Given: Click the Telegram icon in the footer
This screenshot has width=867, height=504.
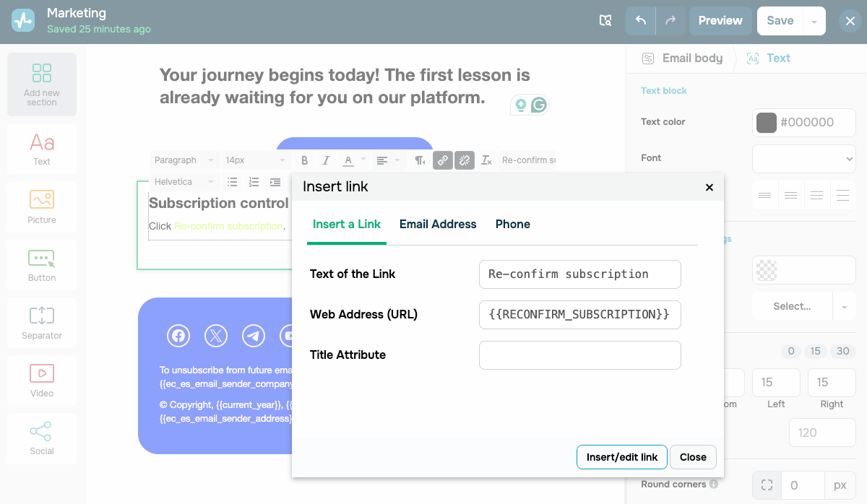Looking at the screenshot, I should pos(253,336).
